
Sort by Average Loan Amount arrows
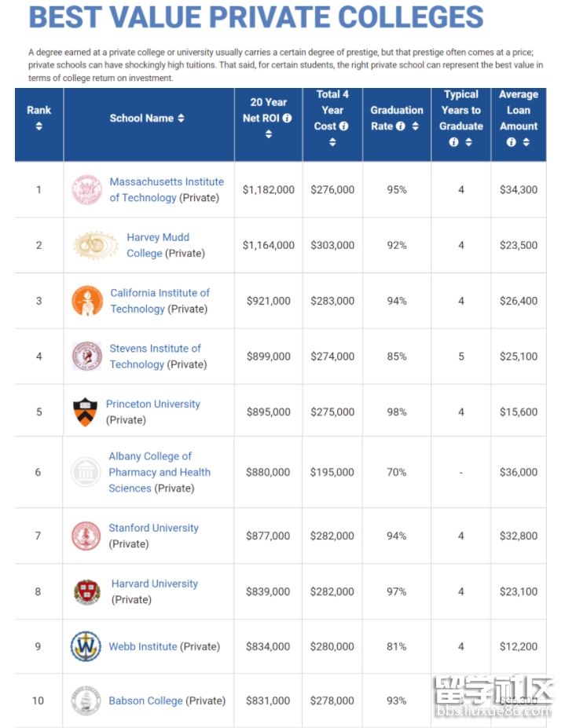click(x=526, y=142)
